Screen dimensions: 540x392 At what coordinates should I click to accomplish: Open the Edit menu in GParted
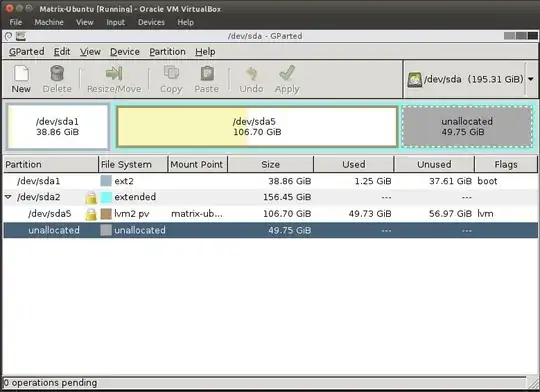62,52
